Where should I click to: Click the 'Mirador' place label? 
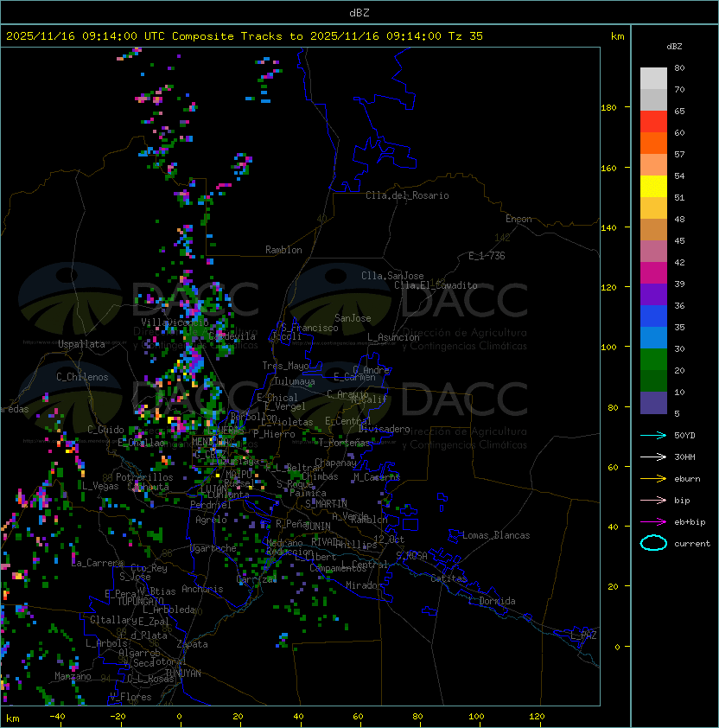[364, 586]
